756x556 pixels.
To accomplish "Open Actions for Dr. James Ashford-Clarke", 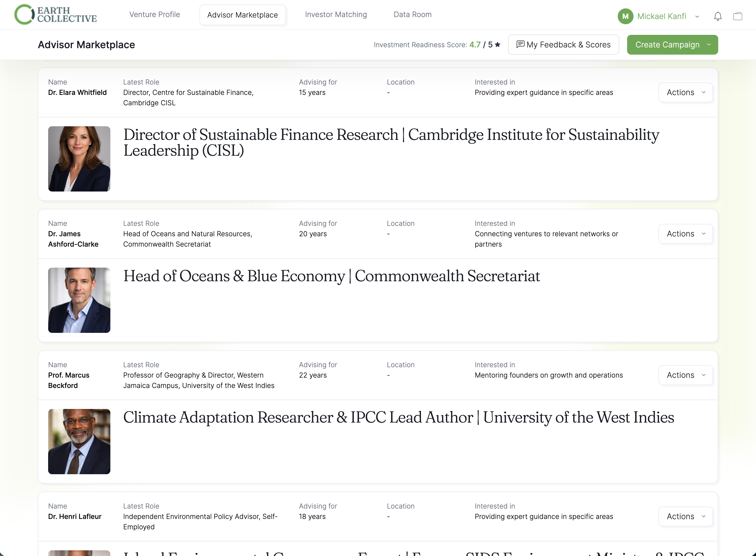I will click(x=685, y=234).
